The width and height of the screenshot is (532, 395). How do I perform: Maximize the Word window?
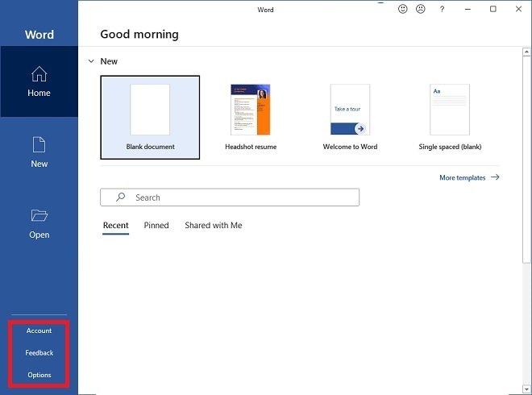tap(493, 9)
